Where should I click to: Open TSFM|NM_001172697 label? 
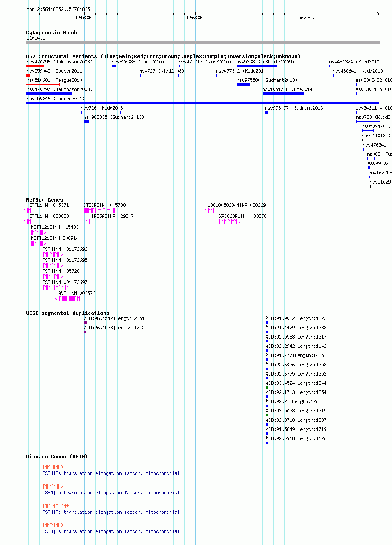click(x=65, y=283)
